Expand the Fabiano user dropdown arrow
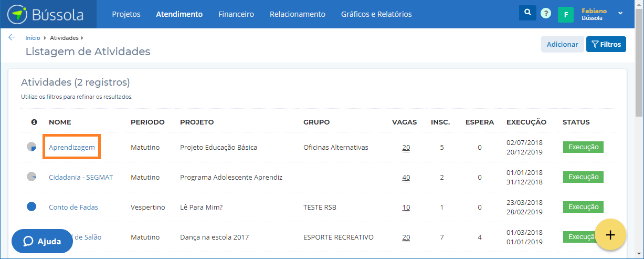The height and width of the screenshot is (259, 644). [x=620, y=13]
